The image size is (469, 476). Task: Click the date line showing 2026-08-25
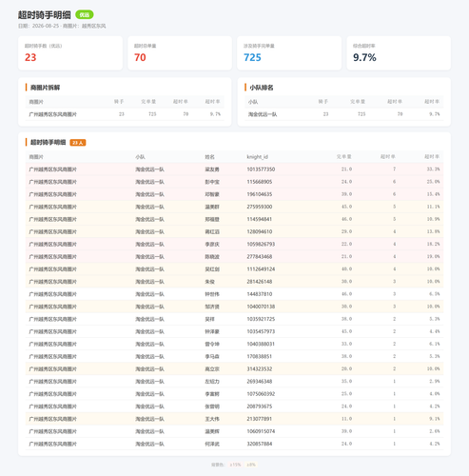coord(62,26)
